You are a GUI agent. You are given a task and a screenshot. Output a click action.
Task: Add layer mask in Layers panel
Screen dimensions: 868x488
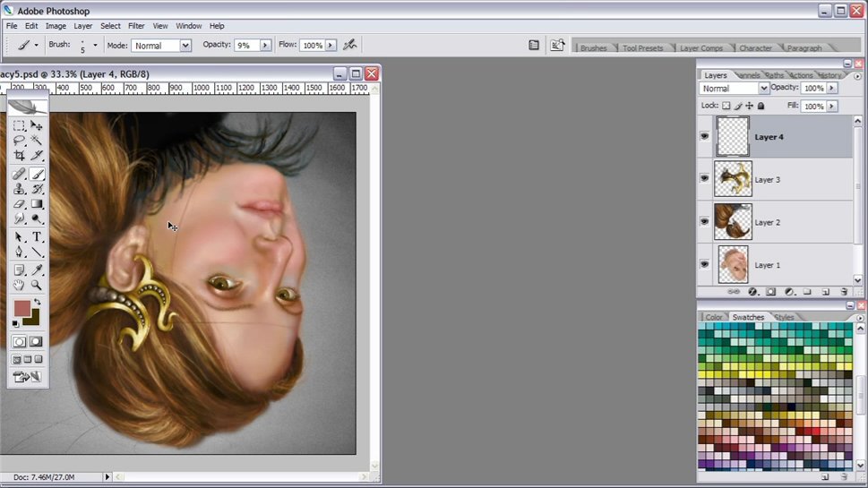point(770,292)
